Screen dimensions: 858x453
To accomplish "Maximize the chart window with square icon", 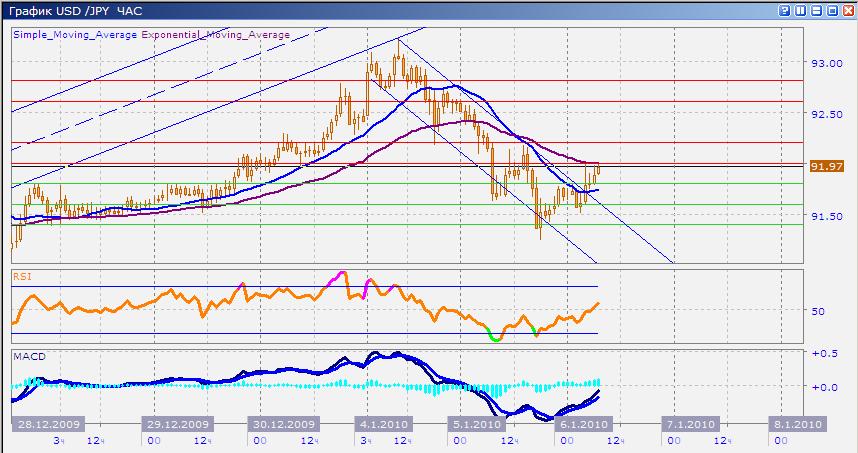I will [832, 10].
